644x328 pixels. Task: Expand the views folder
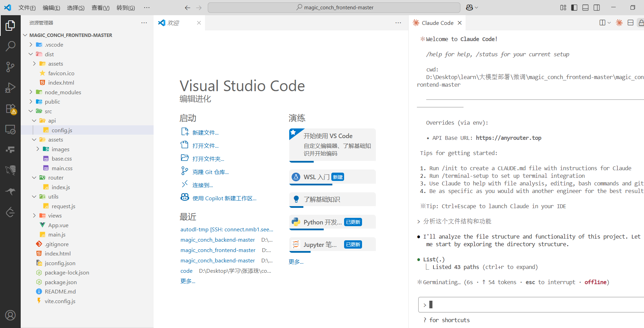pyautogui.click(x=35, y=215)
